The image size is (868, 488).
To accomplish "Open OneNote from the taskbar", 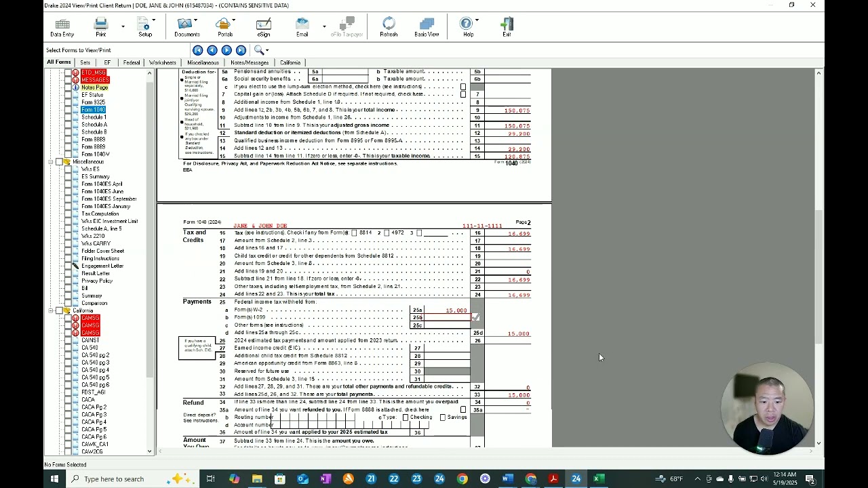I will 325,479.
